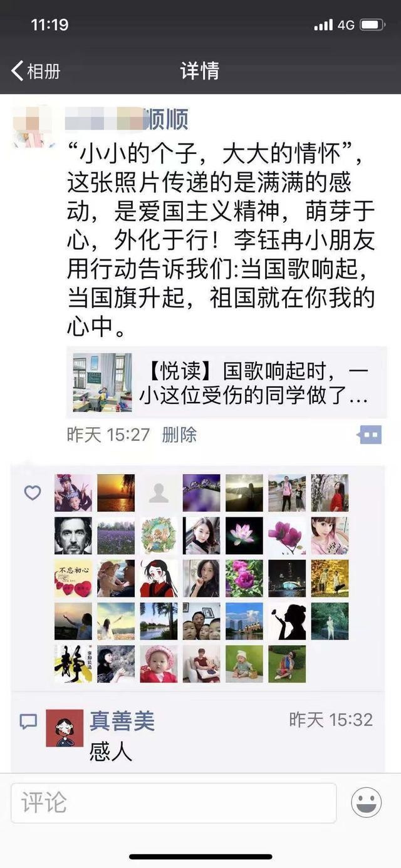Open 真善美 commenter avatar
Viewport: 401px width, 868px height.
[65, 728]
